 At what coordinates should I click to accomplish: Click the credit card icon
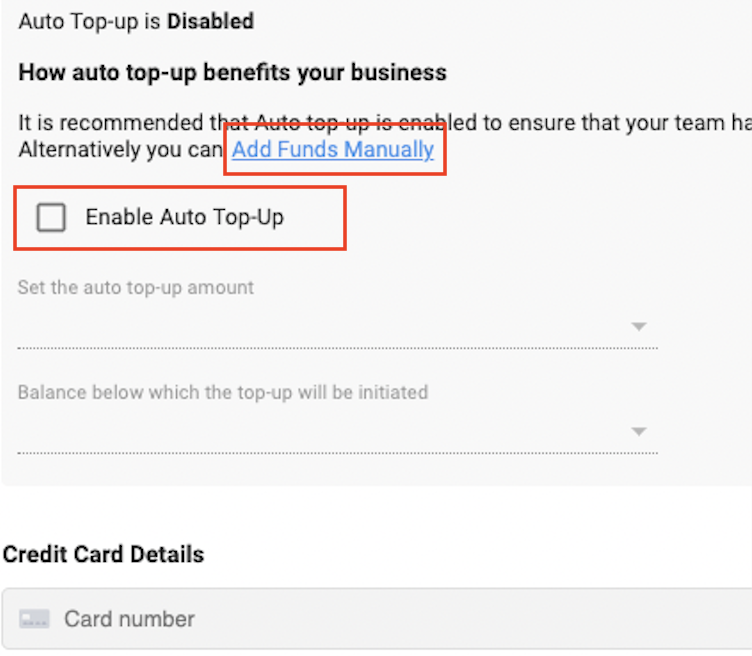34,619
